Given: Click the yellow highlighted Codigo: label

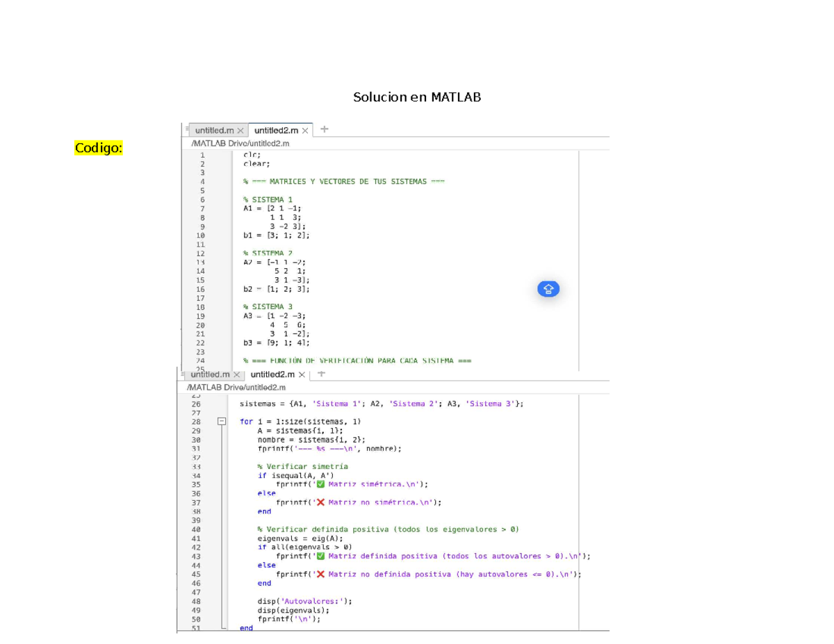Looking at the screenshot, I should click(99, 148).
